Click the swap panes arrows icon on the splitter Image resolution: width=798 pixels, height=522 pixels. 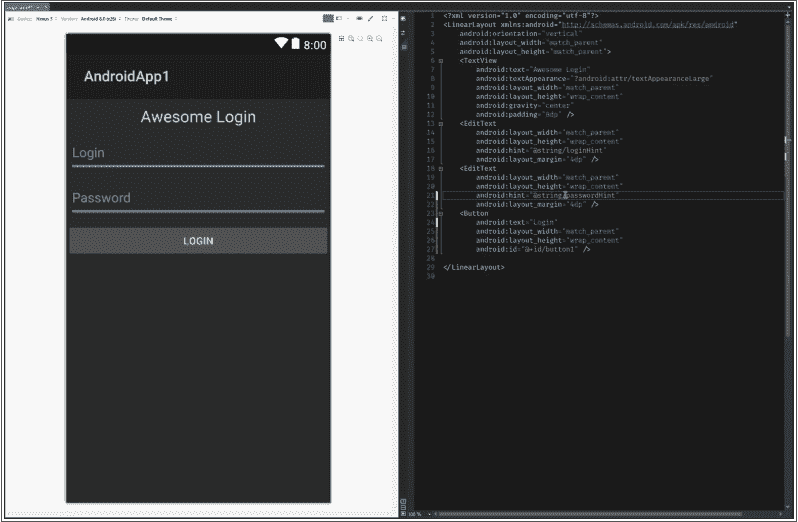pyautogui.click(x=404, y=33)
